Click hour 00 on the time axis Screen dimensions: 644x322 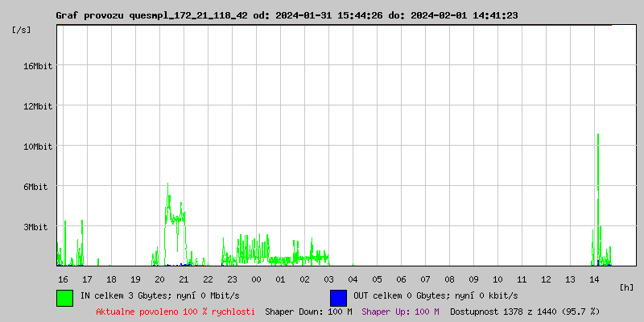(x=256, y=279)
